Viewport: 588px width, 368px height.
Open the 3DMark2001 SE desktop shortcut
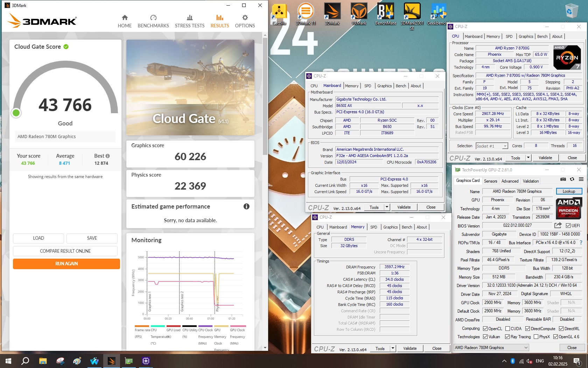[x=412, y=16]
